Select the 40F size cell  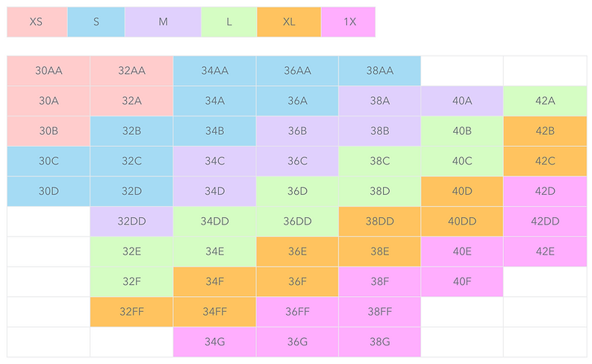coord(462,282)
